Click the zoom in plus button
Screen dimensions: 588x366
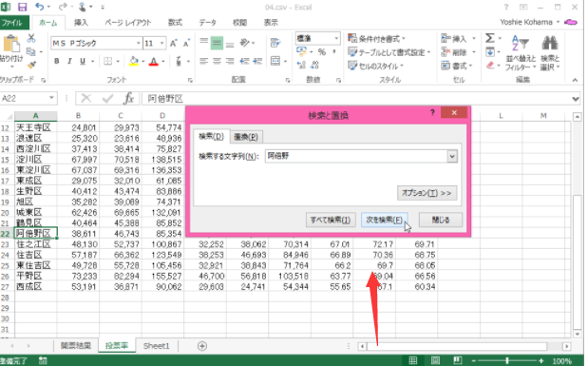(x=541, y=360)
